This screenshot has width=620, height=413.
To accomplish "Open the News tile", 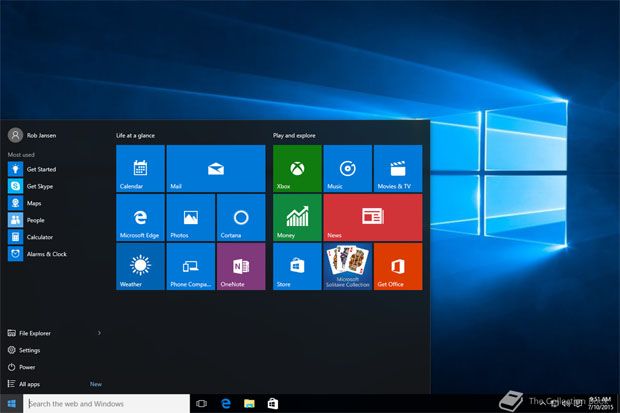I will click(x=373, y=218).
